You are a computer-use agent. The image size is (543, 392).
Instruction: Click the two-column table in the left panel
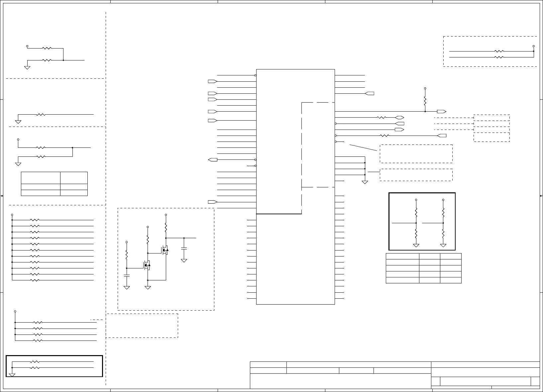click(54, 184)
